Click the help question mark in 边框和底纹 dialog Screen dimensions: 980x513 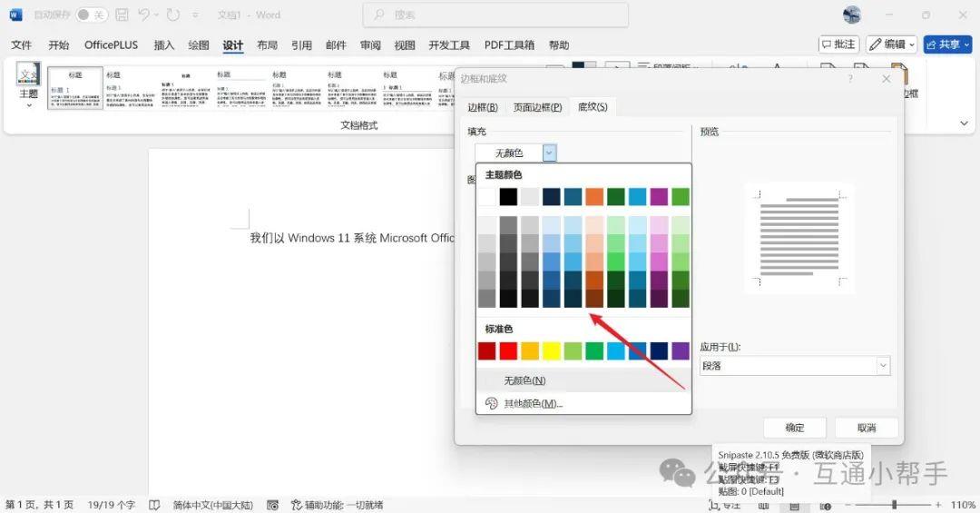tap(850, 79)
